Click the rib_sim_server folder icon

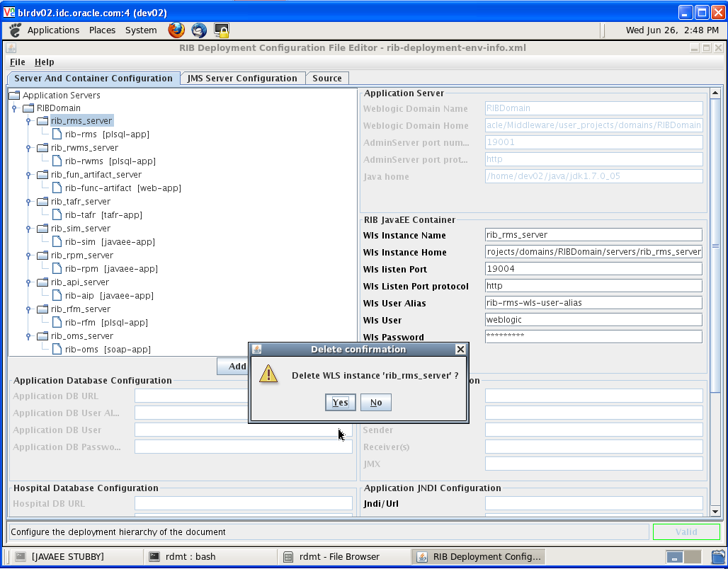point(42,229)
